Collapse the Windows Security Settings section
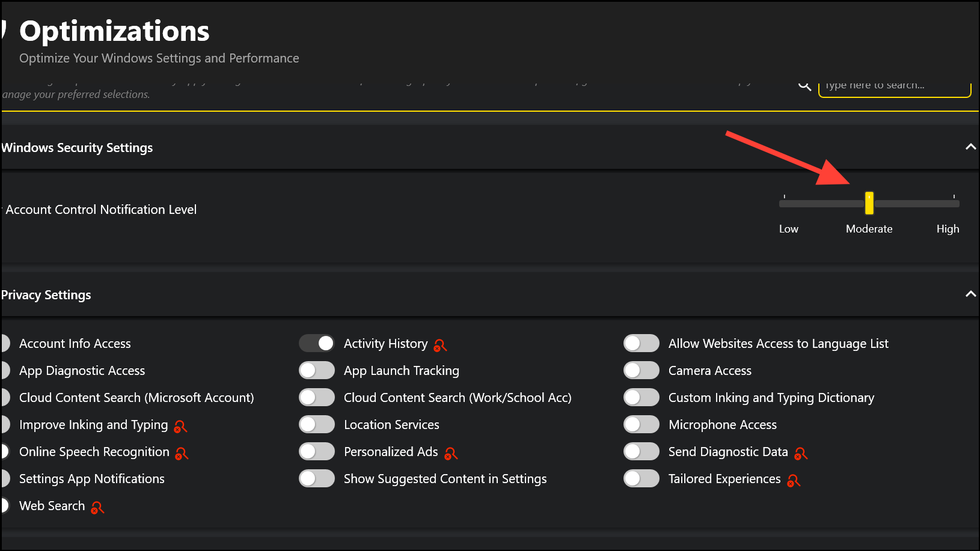Screen dimensions: 980x551 tap(970, 147)
